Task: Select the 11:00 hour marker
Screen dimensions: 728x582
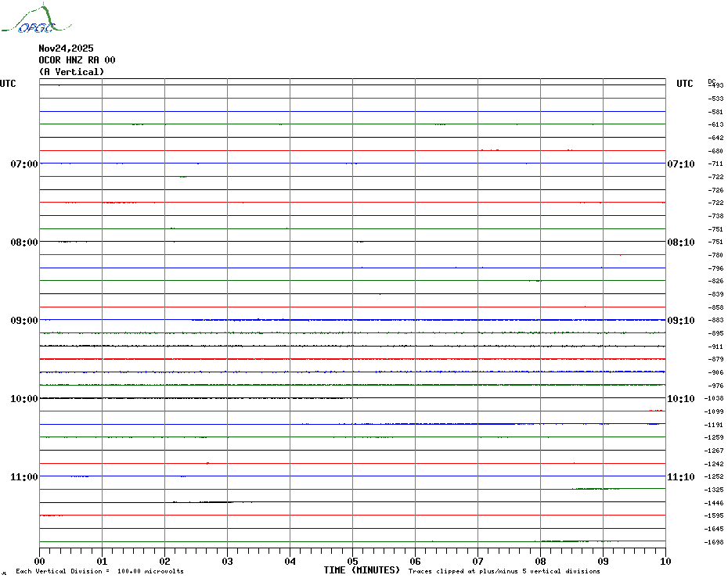Action: pyautogui.click(x=23, y=477)
